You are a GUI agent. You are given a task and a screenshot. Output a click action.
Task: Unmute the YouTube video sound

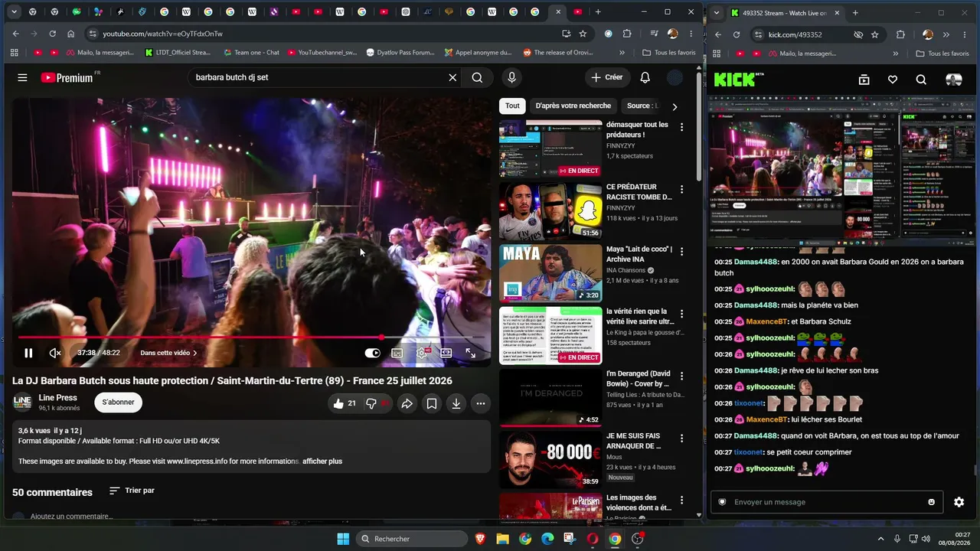(55, 353)
